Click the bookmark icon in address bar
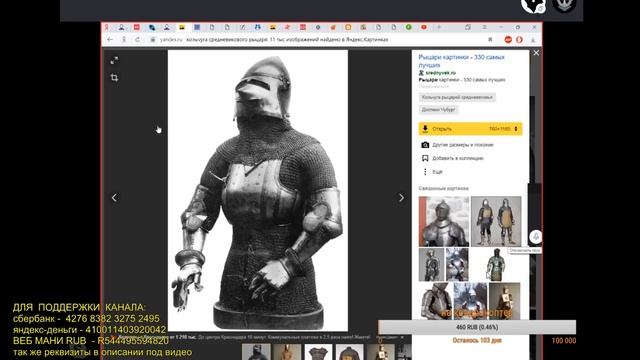Image resolution: width=640 pixels, height=360 pixels. coord(490,40)
